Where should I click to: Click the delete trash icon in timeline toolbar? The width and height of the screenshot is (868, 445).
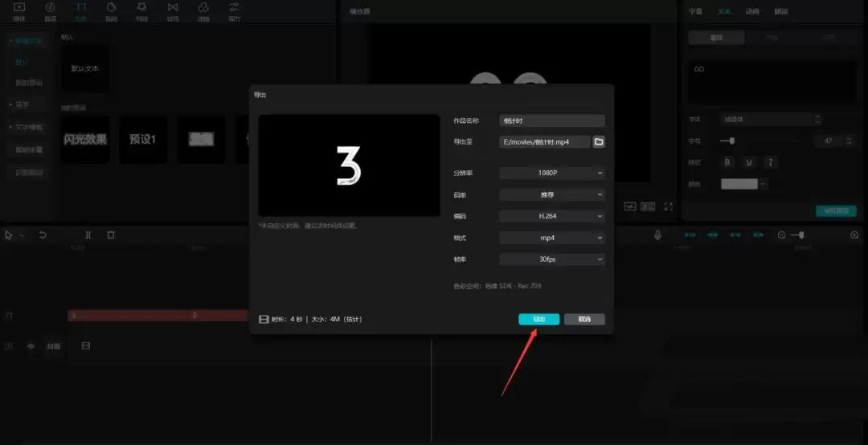[111, 235]
